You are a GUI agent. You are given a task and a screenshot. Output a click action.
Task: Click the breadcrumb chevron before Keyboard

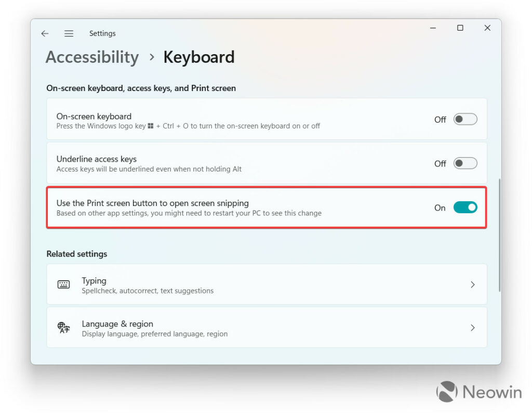tap(152, 57)
